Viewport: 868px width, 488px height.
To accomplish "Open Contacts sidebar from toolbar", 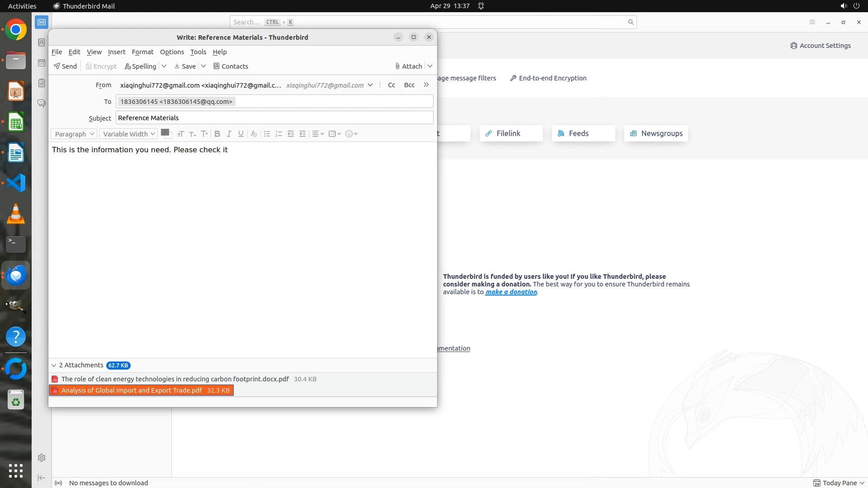I will pos(231,66).
